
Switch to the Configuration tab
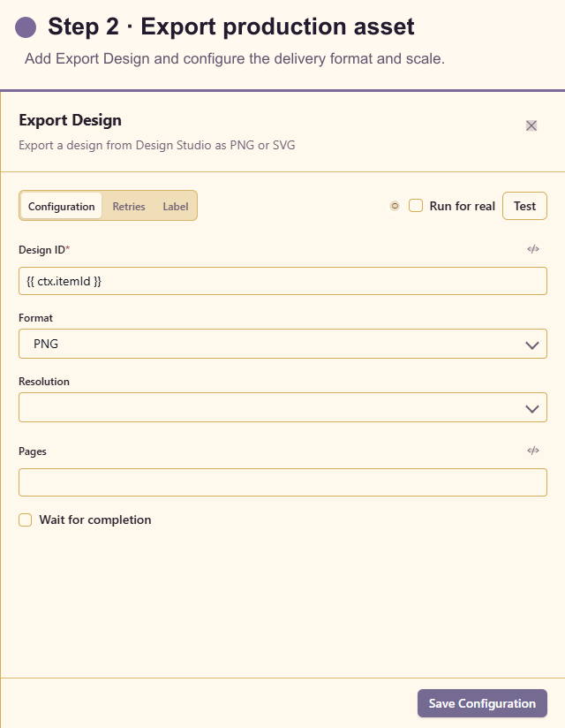61,206
